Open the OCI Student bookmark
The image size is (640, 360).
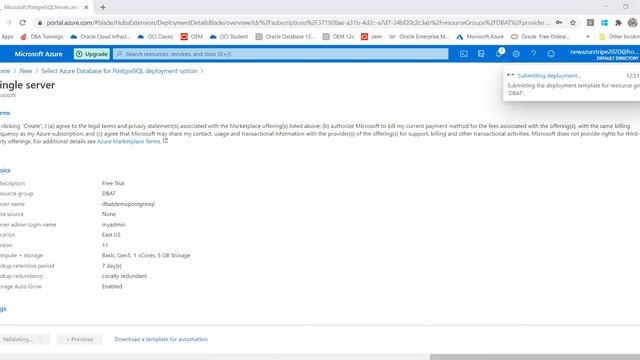tap(229, 37)
